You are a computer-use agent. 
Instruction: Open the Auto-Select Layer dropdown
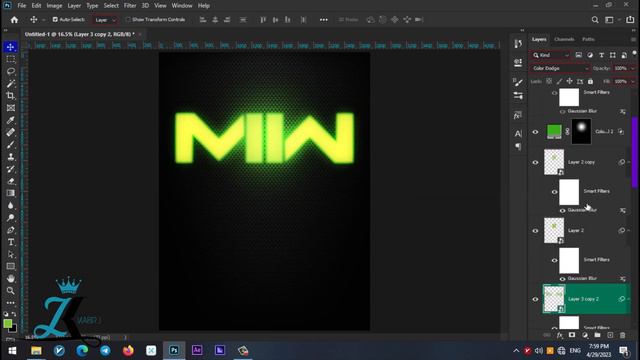104,20
